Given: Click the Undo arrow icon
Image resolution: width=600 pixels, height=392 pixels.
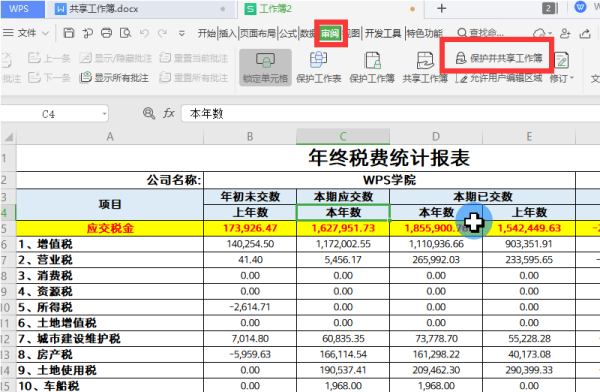Looking at the screenshot, I should click(x=144, y=33).
